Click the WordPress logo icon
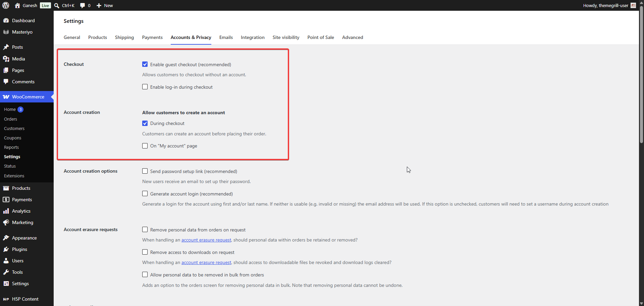The width and height of the screenshot is (644, 306). pos(6,5)
